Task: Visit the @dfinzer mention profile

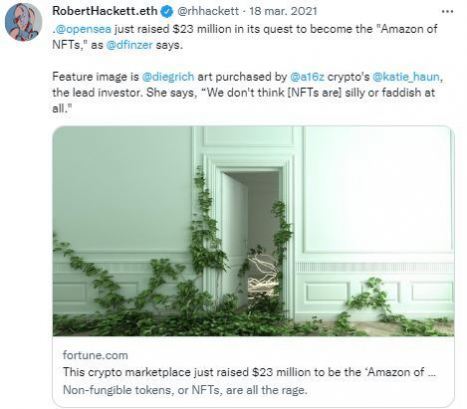Action: 129,45
